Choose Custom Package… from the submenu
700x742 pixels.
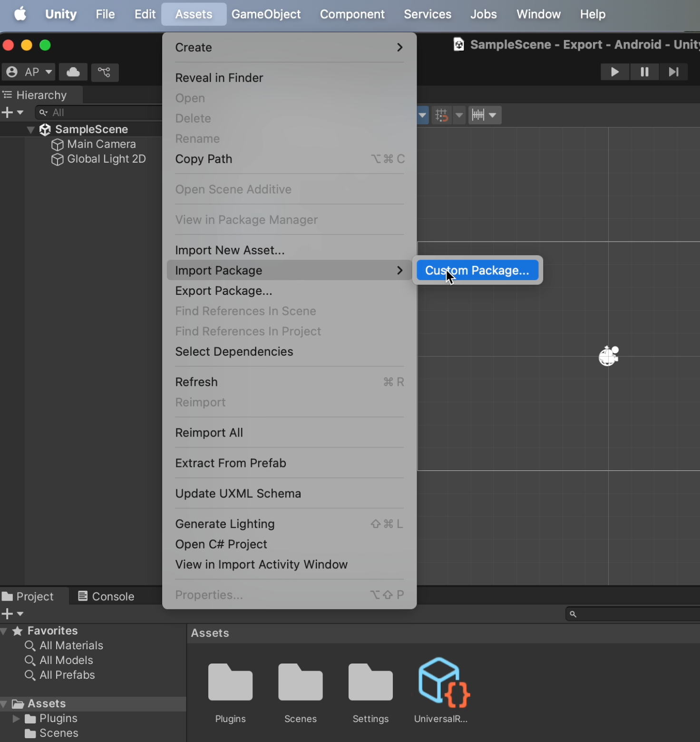click(477, 270)
